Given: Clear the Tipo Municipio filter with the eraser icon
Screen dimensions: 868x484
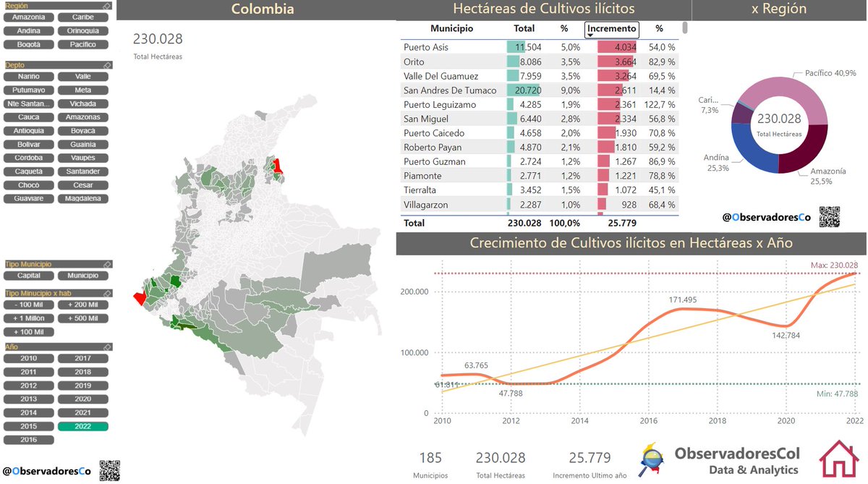Looking at the screenshot, I should coord(107,264).
